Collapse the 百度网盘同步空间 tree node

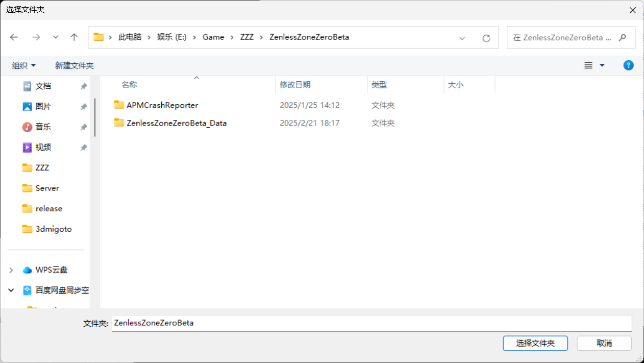(x=11, y=291)
